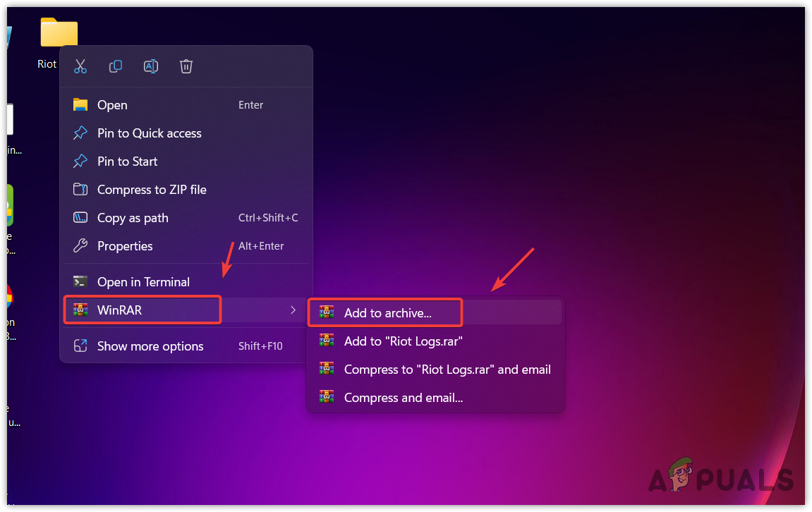Open Properties from the context menu
The height and width of the screenshot is (512, 812).
[125, 245]
